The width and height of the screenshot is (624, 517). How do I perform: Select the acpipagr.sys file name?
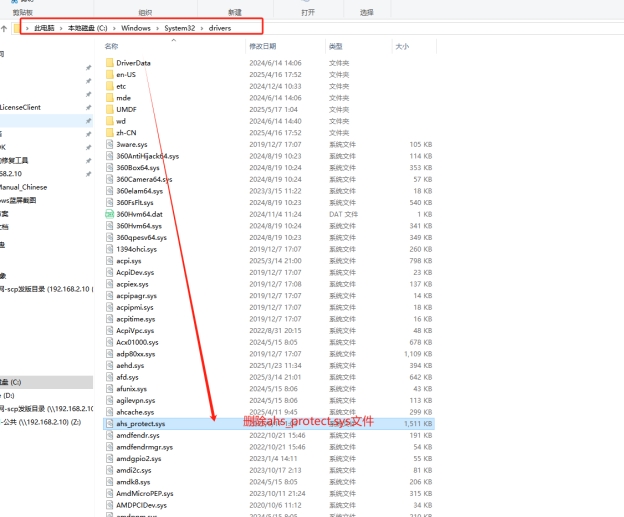coord(136,296)
